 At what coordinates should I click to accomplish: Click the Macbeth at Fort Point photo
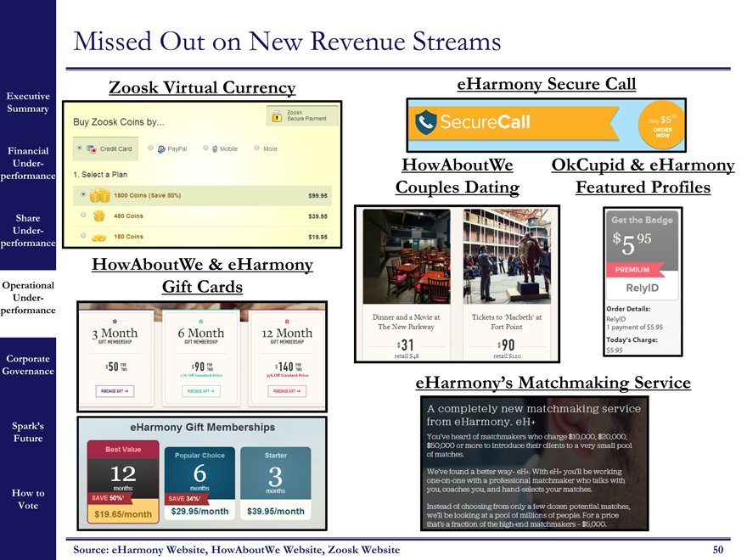pyautogui.click(x=507, y=256)
